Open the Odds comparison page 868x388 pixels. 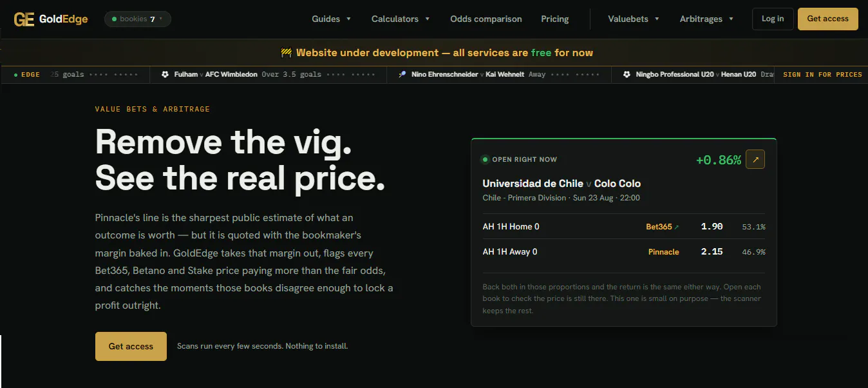pyautogui.click(x=486, y=19)
